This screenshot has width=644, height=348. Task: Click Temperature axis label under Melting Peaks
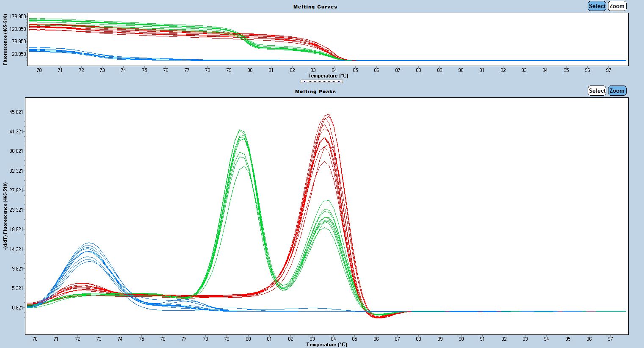(326, 345)
